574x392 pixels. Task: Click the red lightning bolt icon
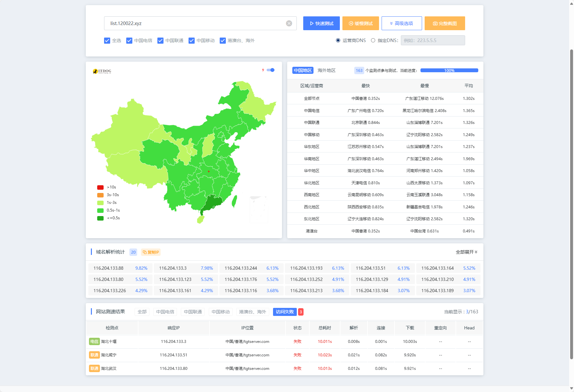[x=263, y=70]
